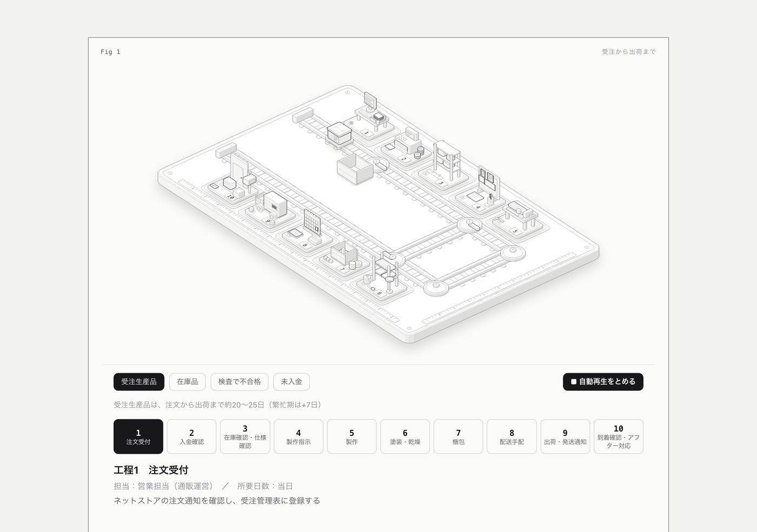757x532 pixels.
Task: Click the station 3 storage shelf rack
Action: [447, 161]
